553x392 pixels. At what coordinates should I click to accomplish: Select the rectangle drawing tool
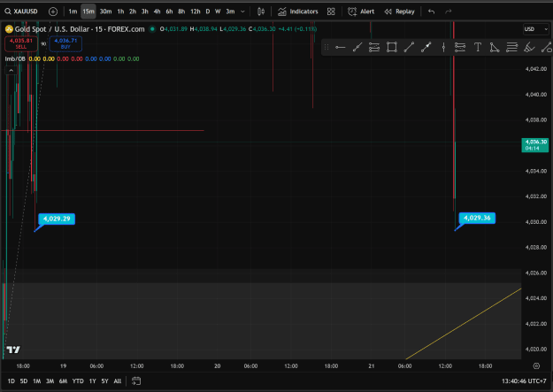click(391, 47)
